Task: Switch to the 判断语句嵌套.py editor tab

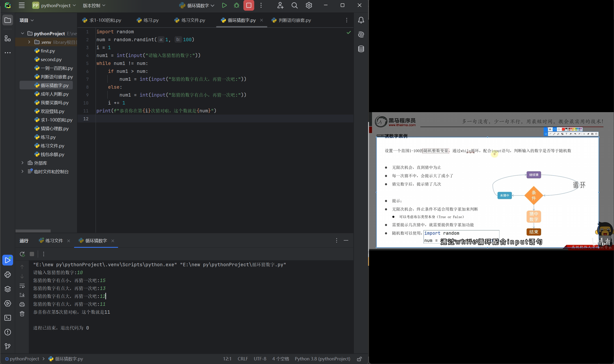Action: pos(294,20)
